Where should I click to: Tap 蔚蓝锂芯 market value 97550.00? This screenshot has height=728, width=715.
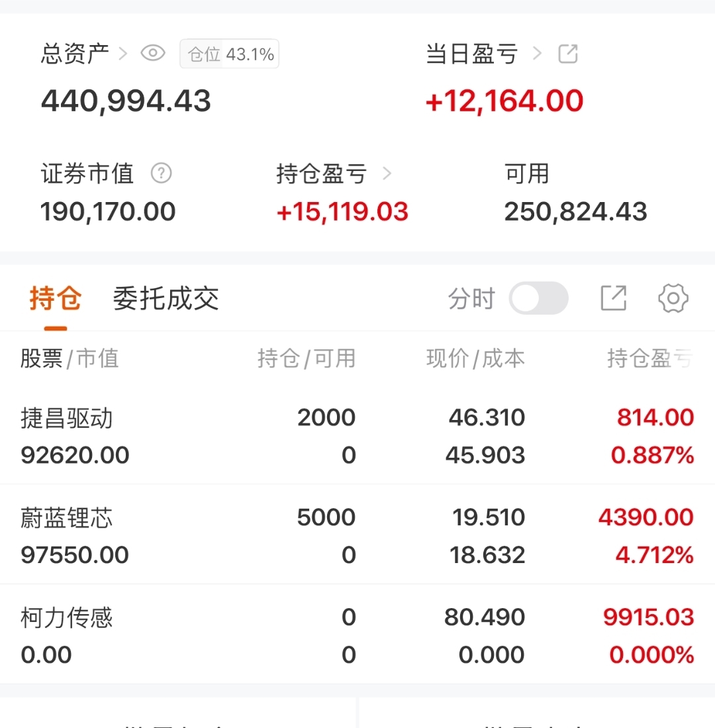(75, 555)
